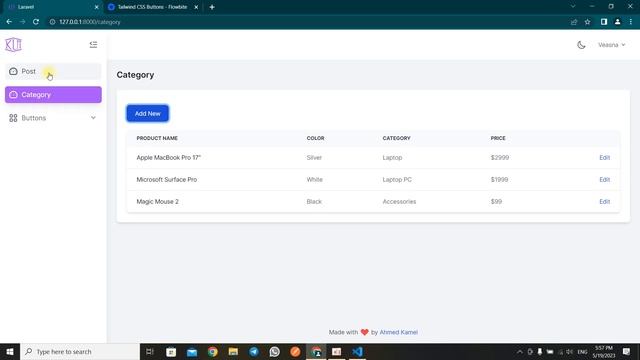Viewport: 640px width, 360px height.
Task: Click the CATEGORY column header
Action: (x=396, y=138)
